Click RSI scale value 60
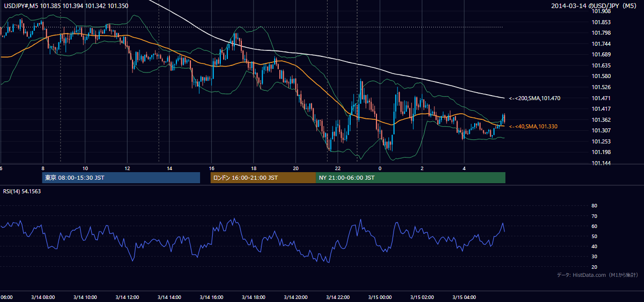Image resolution: width=644 pixels, height=302 pixels. 594,226
